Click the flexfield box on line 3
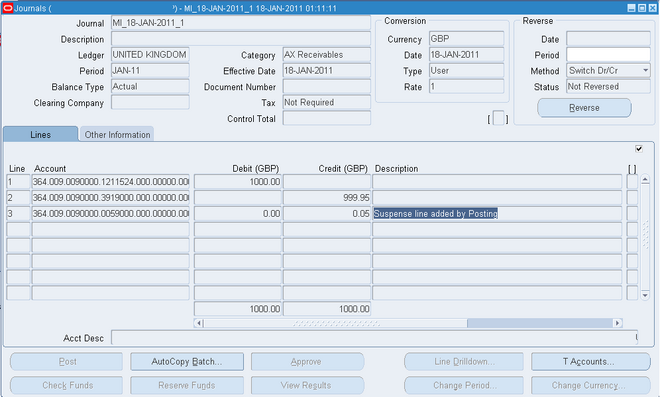 pos(632,213)
